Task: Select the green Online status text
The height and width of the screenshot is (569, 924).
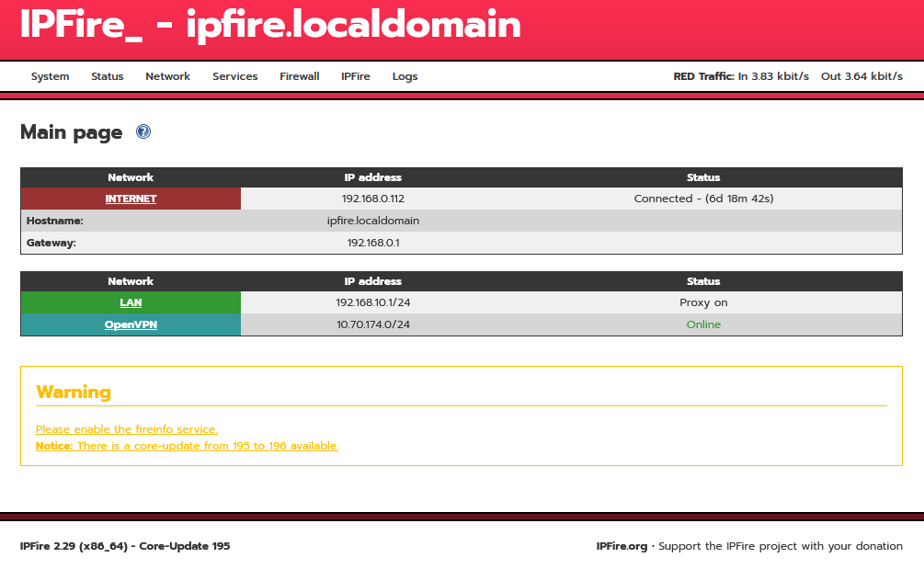Action: tap(703, 324)
